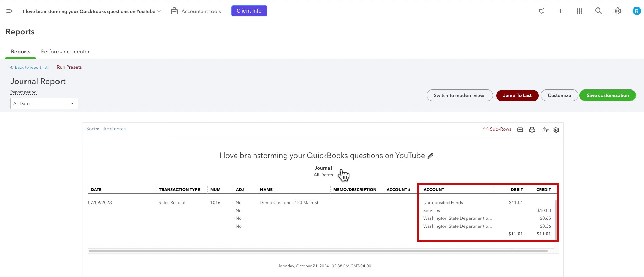Open the Report period All Dates dropdown

click(x=44, y=103)
